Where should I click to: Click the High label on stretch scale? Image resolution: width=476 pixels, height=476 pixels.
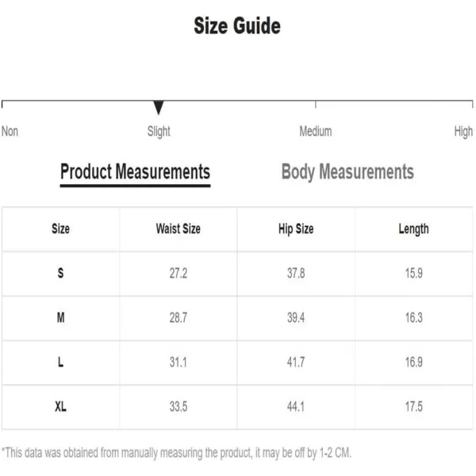point(463,132)
